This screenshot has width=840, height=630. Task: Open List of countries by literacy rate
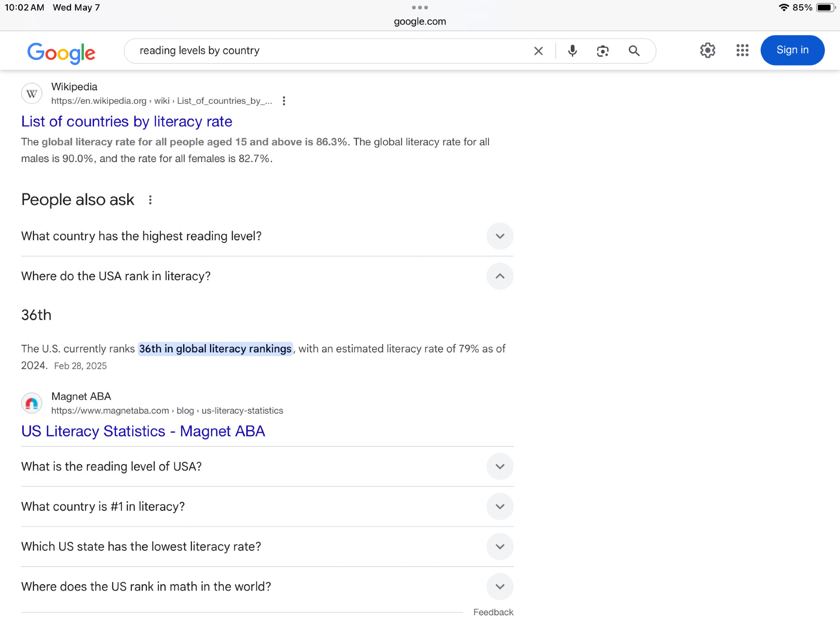126,121
